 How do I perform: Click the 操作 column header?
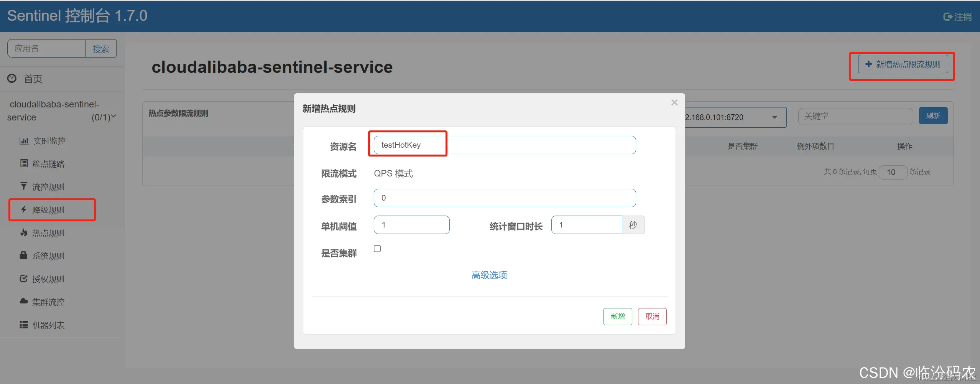click(x=904, y=146)
